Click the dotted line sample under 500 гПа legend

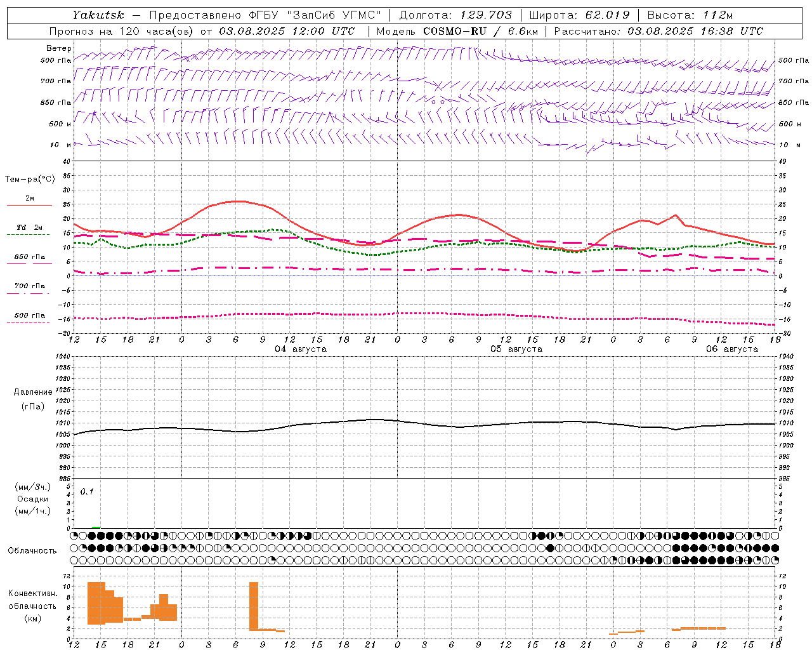29,322
